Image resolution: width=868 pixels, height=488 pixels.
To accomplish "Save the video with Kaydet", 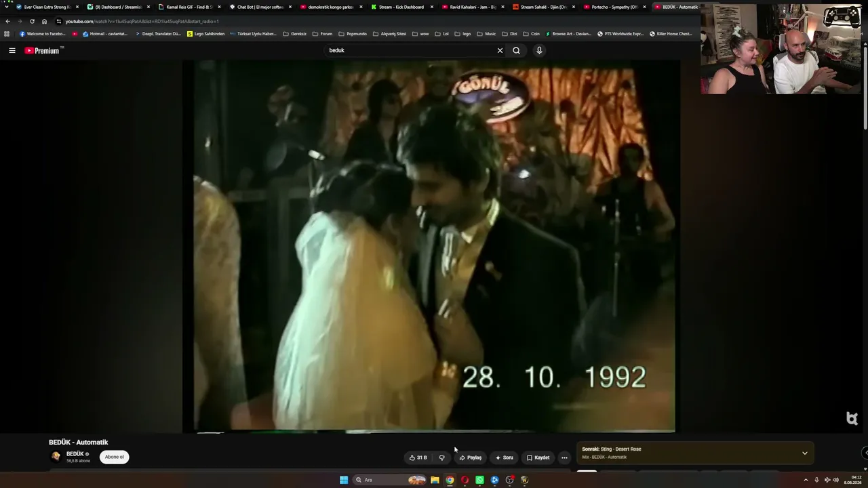I will (x=538, y=457).
